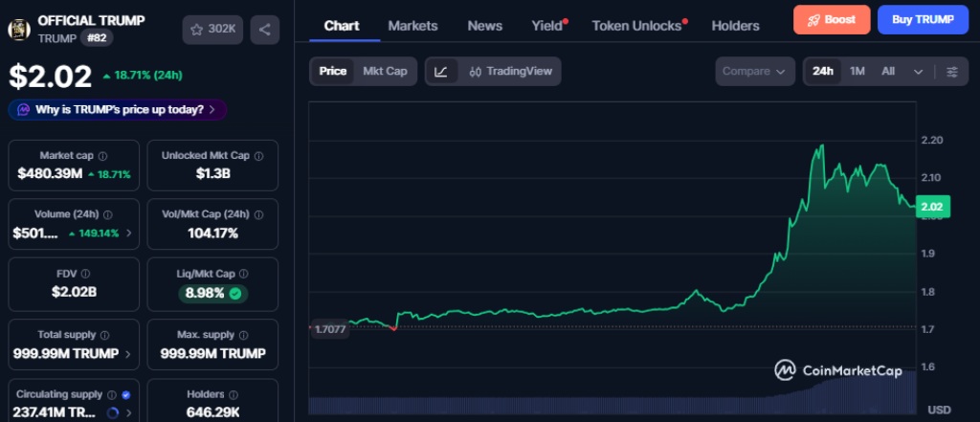The height and width of the screenshot is (422, 980).
Task: Click info icon next to Total supply
Action: point(105,335)
